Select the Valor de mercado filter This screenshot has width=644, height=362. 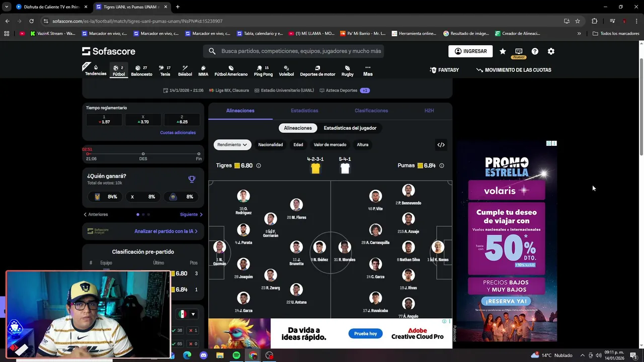click(x=330, y=145)
